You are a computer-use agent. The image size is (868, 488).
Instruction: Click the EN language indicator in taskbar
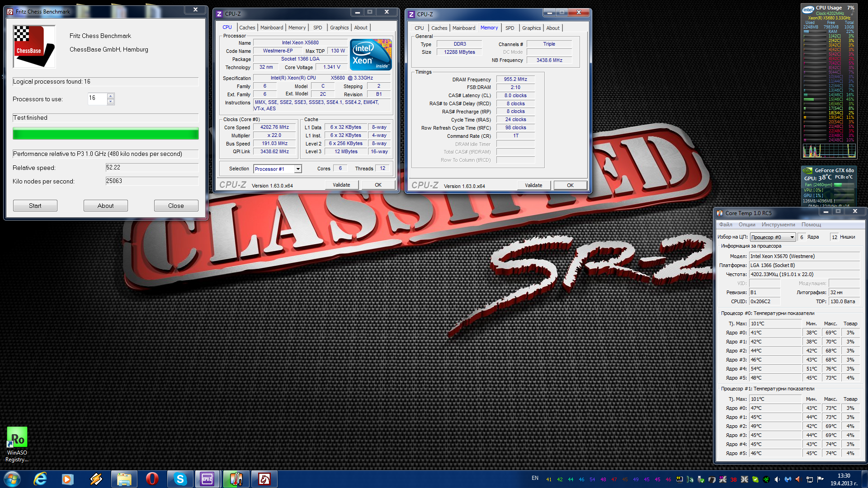click(535, 478)
